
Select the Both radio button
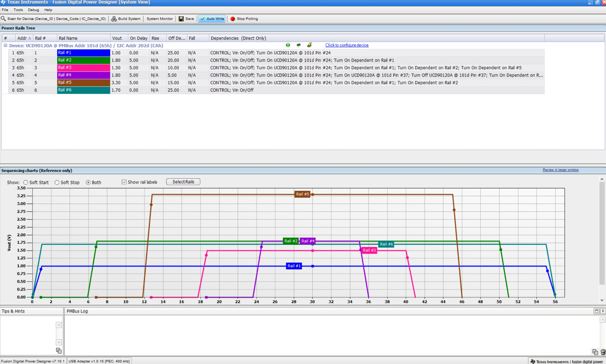[88, 183]
